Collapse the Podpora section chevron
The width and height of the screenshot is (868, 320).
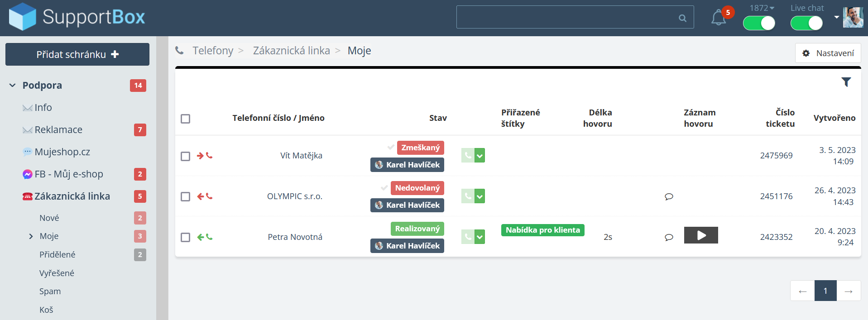13,85
